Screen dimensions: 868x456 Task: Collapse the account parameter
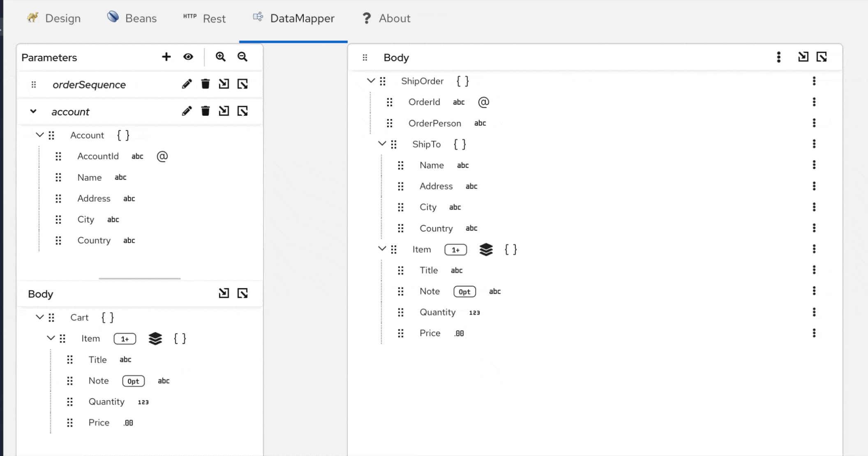pyautogui.click(x=33, y=111)
